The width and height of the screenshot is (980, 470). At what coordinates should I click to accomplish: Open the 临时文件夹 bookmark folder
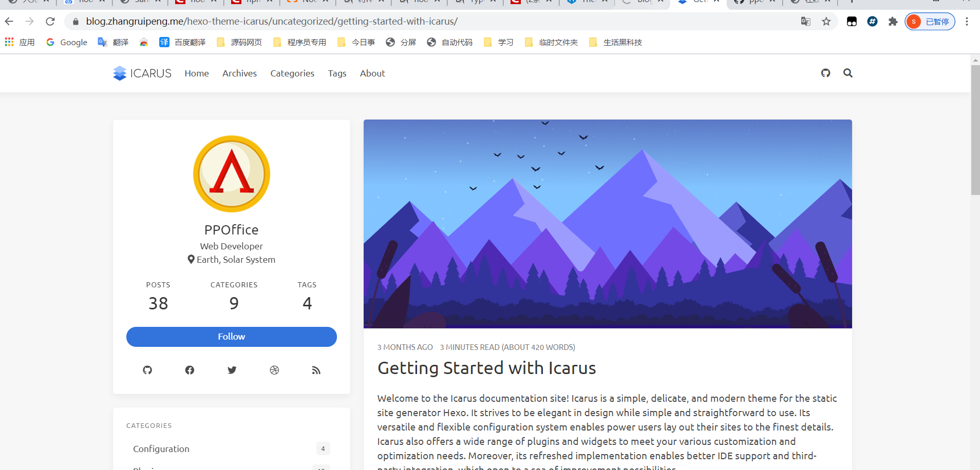coord(552,42)
